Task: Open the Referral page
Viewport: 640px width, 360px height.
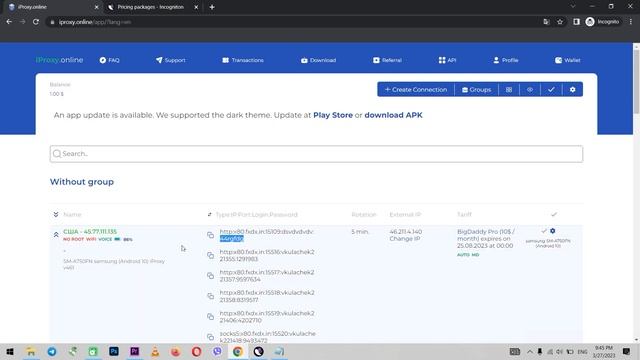Action: tap(387, 60)
